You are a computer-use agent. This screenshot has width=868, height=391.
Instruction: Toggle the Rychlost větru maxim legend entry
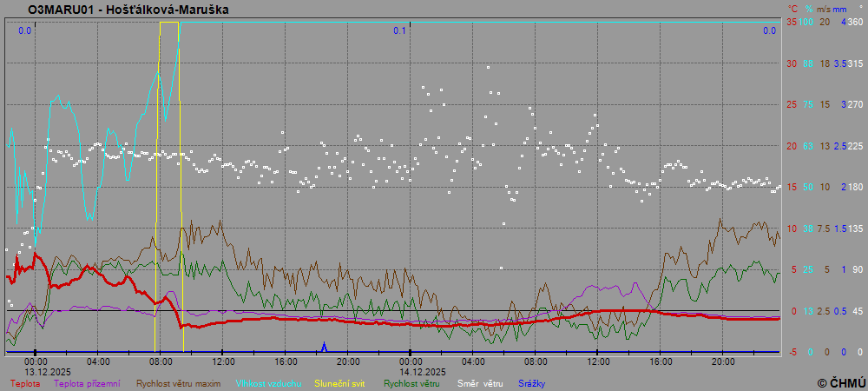(178, 382)
